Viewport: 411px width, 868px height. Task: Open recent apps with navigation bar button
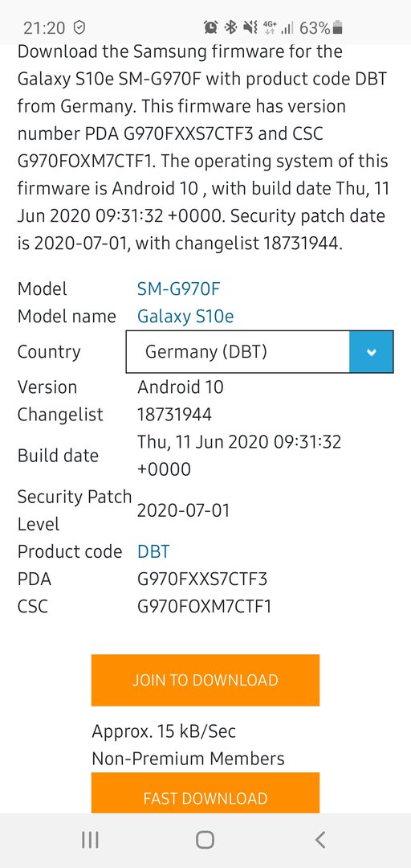coord(90,840)
